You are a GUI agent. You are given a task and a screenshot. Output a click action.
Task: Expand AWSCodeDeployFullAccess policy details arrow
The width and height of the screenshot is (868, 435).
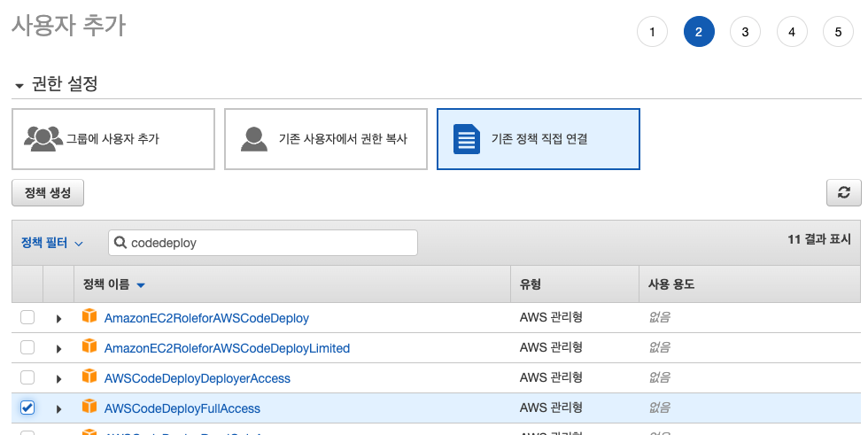pyautogui.click(x=58, y=409)
